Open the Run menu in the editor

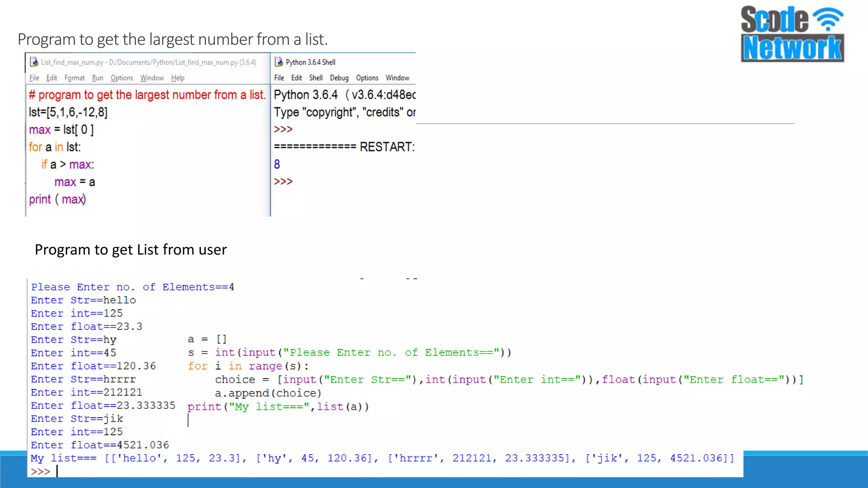(97, 78)
